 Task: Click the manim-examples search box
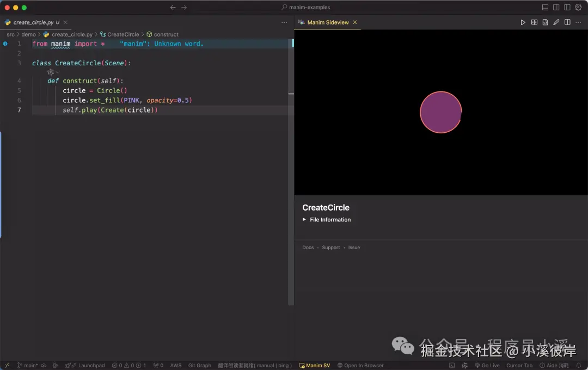305,8
